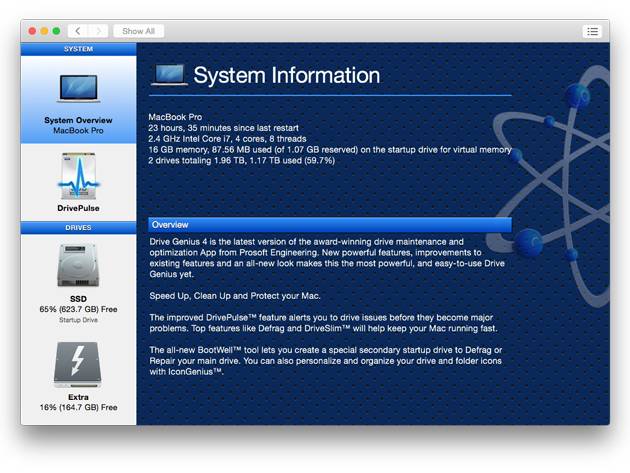Screen dimensions: 630x473
Task: Select the Extra Thunderbolt drive icon
Action: (78, 365)
